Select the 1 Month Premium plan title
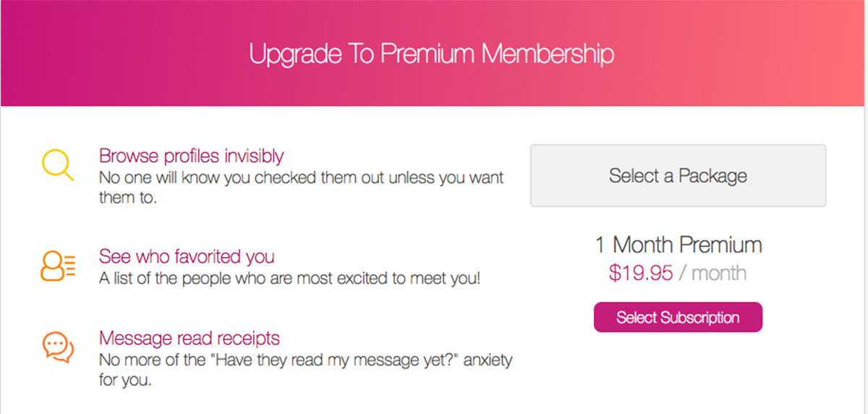868x414 pixels. (x=678, y=245)
